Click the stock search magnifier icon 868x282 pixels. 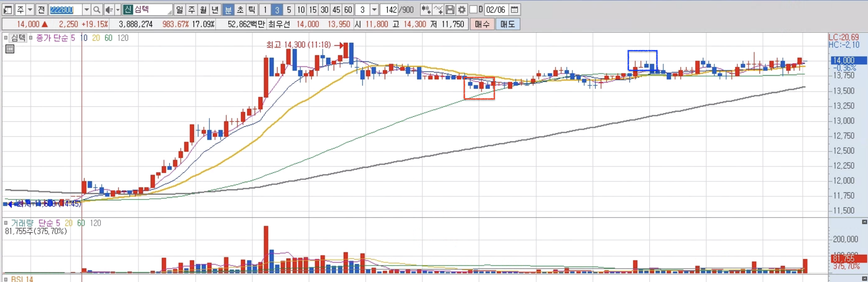96,10
